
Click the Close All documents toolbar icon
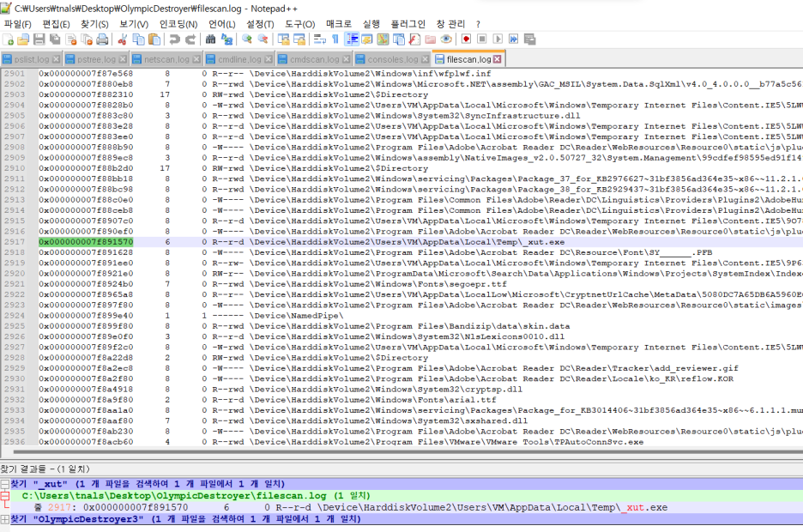[x=87, y=39]
